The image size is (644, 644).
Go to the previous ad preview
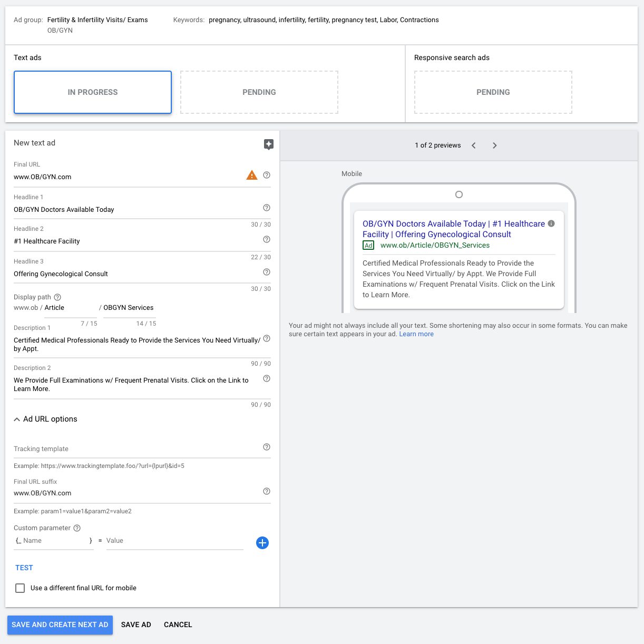tap(474, 145)
